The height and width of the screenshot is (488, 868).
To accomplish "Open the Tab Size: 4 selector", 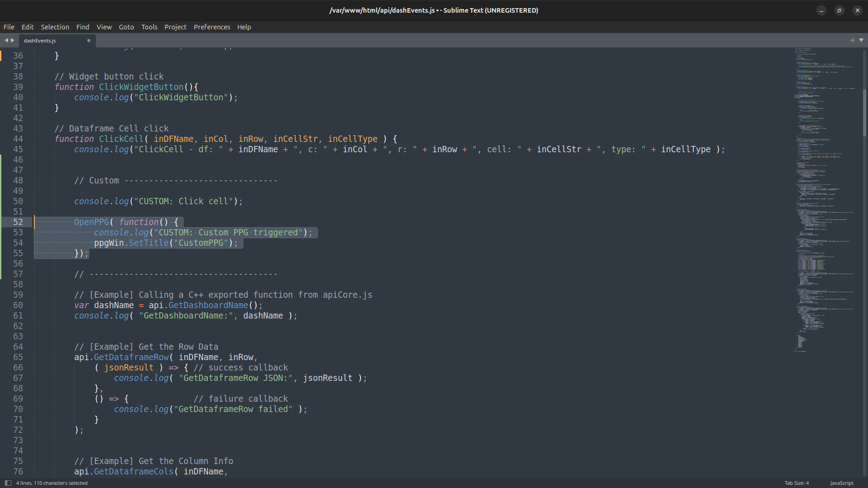I will point(797,483).
